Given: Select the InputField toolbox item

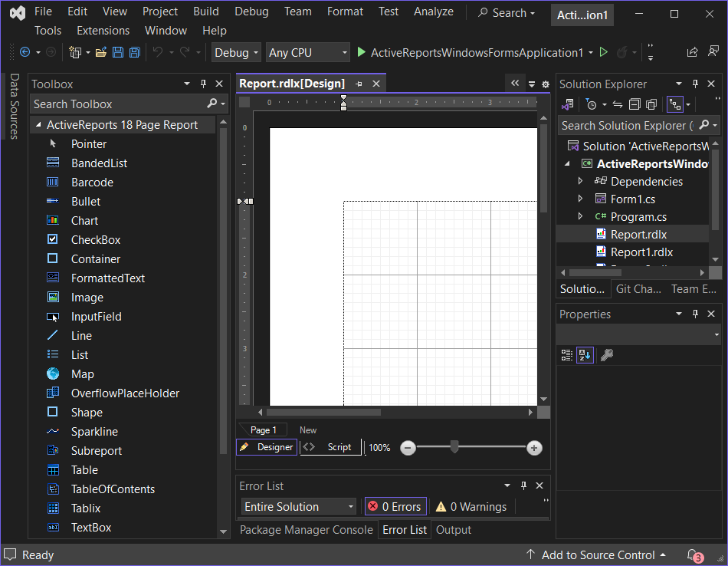Looking at the screenshot, I should pyautogui.click(x=96, y=317).
